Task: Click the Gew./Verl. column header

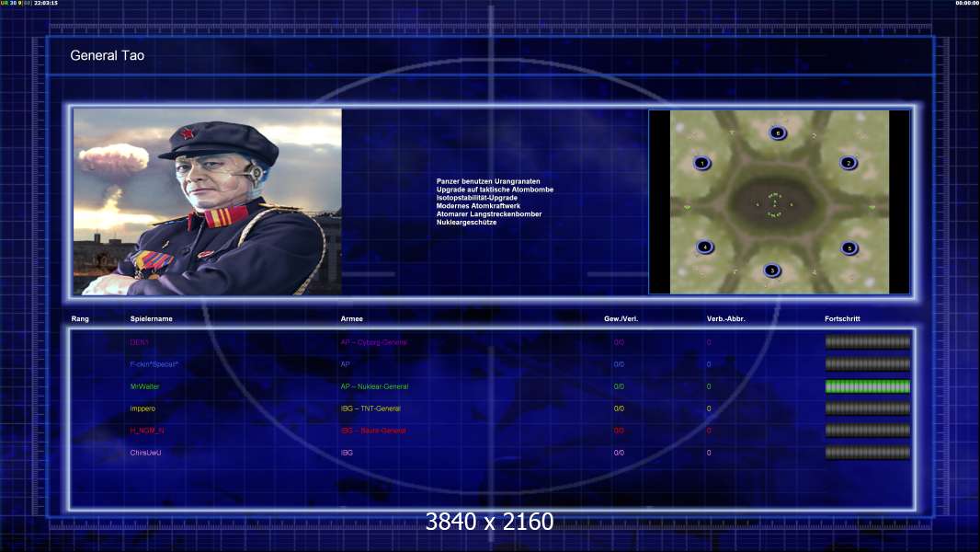Action: pos(621,319)
